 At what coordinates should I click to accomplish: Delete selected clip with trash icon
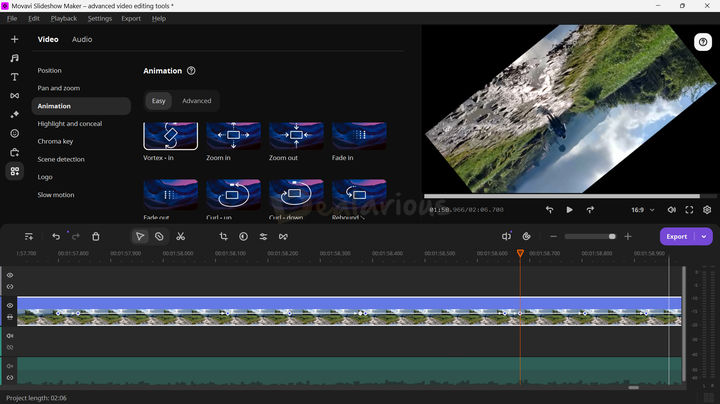coord(96,236)
